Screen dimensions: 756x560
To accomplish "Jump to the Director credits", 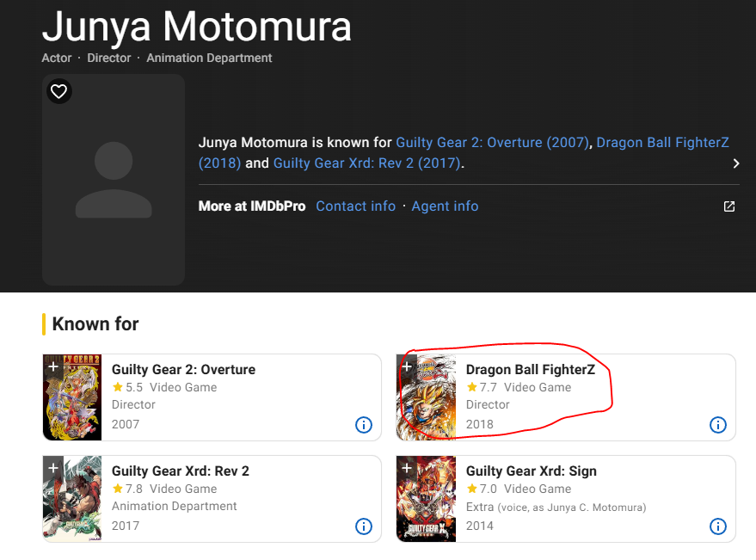I will pyautogui.click(x=109, y=58).
